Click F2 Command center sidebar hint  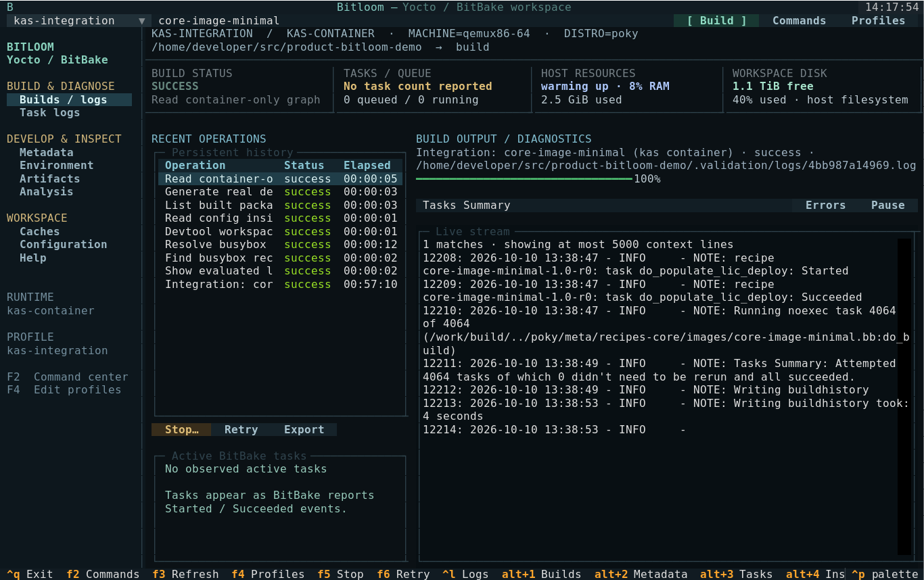[x=67, y=377]
